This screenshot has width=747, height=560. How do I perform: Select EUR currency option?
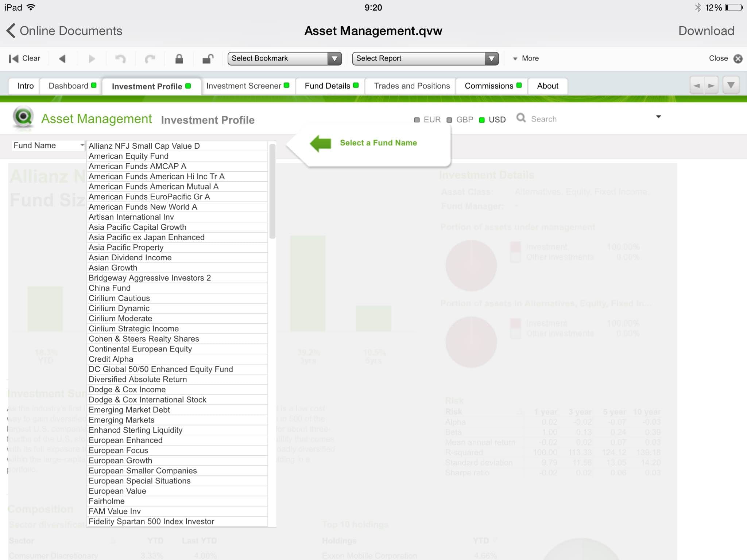[428, 120]
